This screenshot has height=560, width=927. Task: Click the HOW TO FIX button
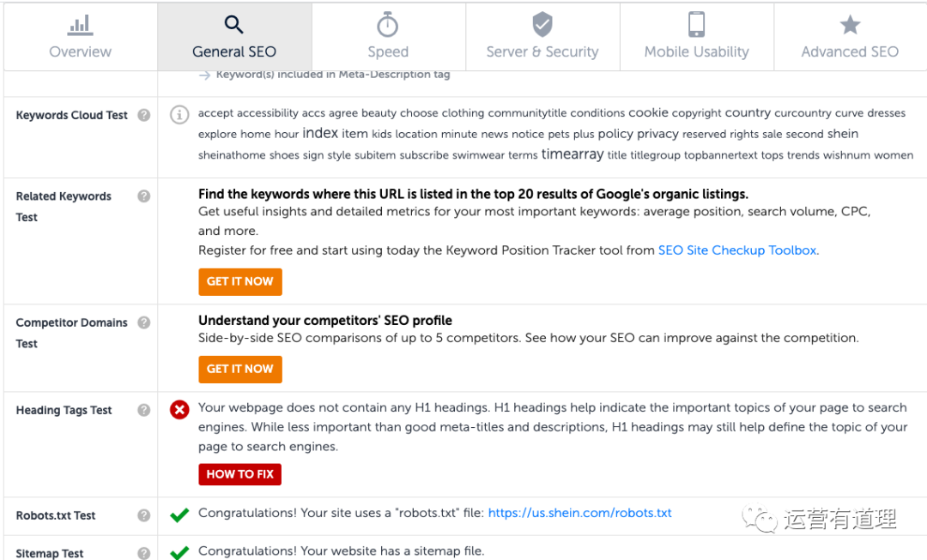[239, 474]
